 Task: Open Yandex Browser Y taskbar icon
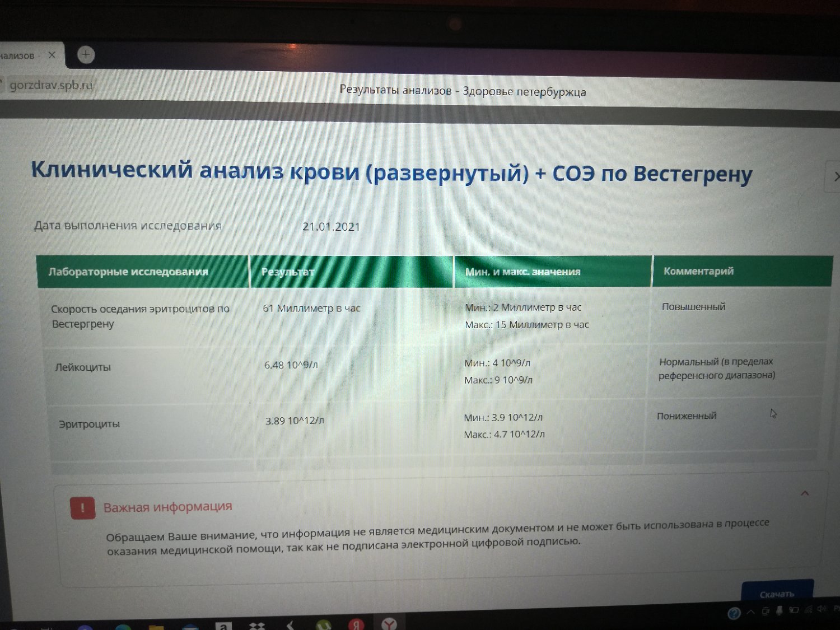[x=389, y=624]
